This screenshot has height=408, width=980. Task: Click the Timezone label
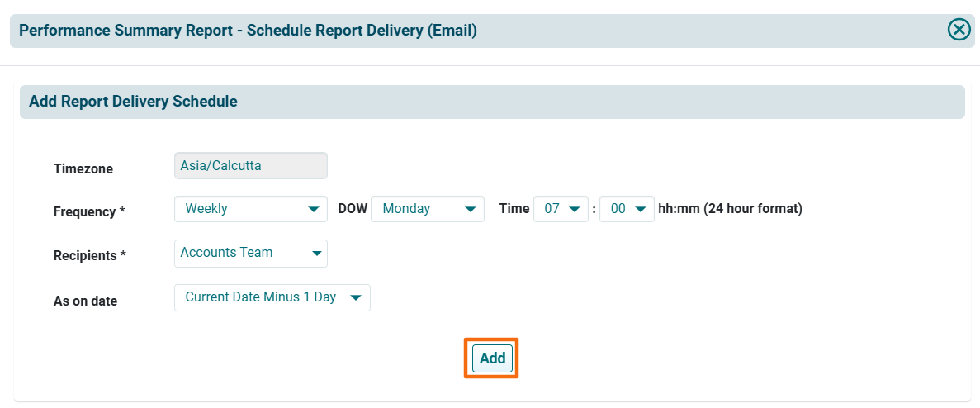83,168
